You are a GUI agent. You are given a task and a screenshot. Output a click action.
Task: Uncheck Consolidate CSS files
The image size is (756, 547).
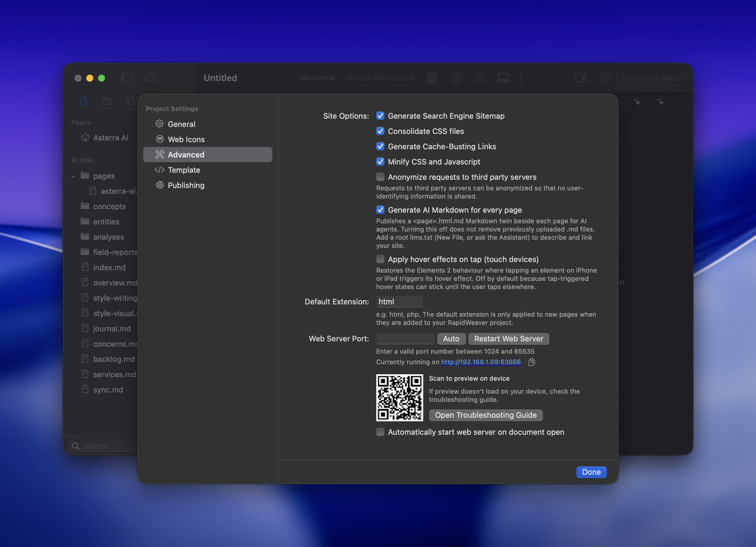(x=380, y=131)
